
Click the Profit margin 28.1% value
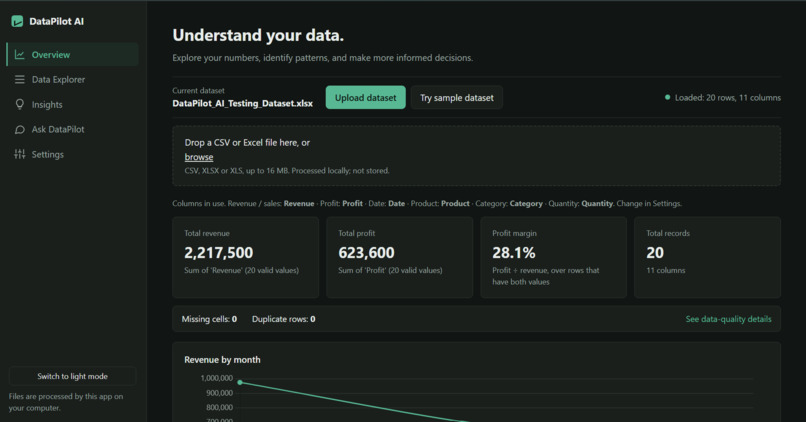pyautogui.click(x=514, y=253)
